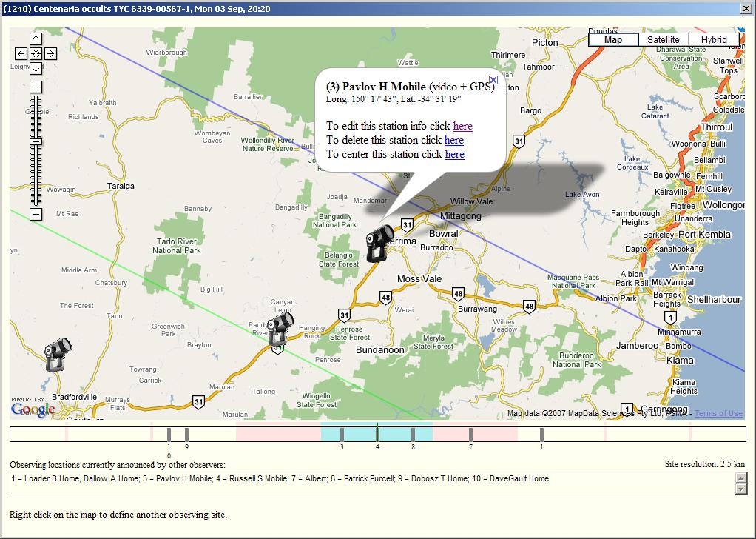This screenshot has height=539, width=756.
Task: Switch to Hybrid view
Action: 714,40
